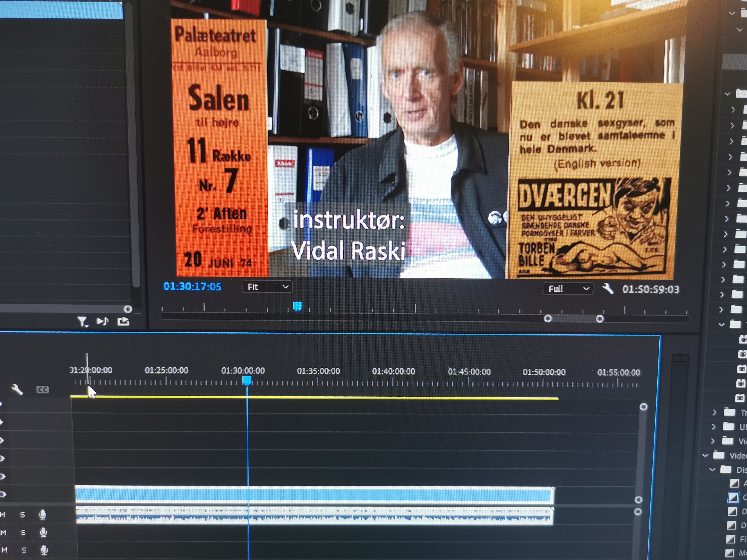Select the highlighted video transition effect
The width and height of the screenshot is (747, 560).
coord(733,497)
